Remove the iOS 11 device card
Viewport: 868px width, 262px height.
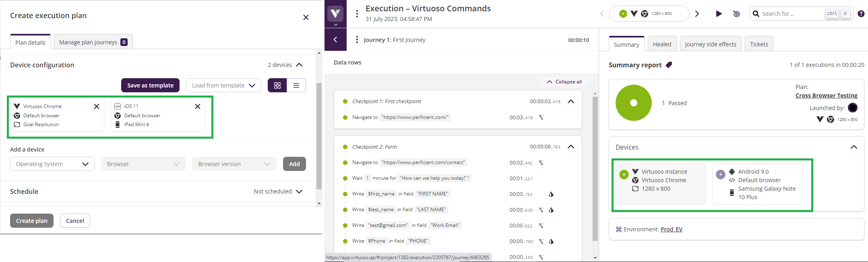(198, 106)
